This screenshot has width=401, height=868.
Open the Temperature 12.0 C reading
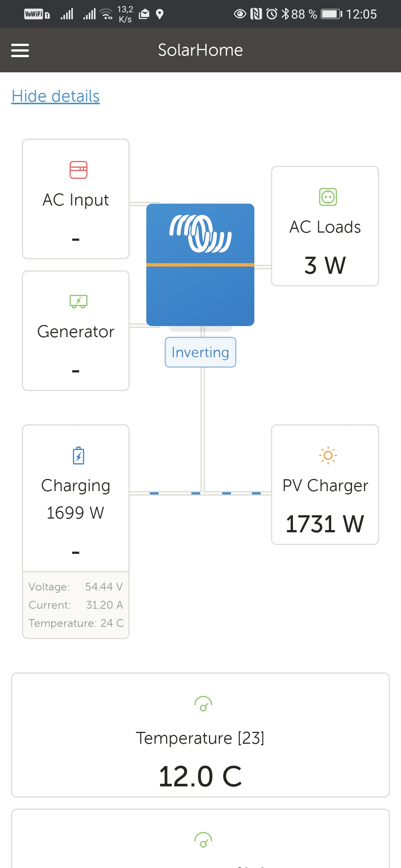tap(200, 776)
